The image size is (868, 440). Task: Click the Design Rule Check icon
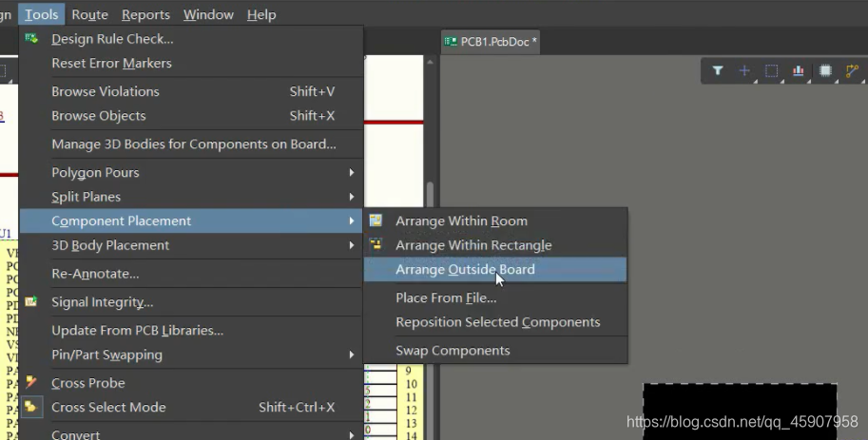pos(31,38)
